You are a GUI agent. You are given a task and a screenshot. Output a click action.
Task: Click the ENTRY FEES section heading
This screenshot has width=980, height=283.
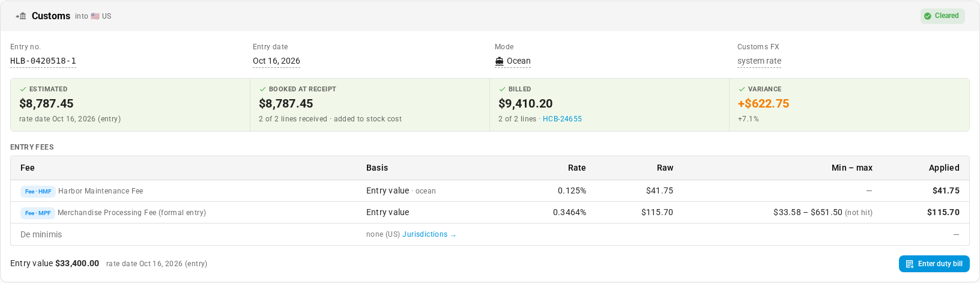(32, 147)
